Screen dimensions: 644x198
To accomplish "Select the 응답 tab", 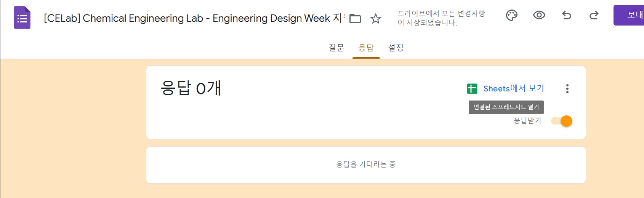I will click(366, 48).
